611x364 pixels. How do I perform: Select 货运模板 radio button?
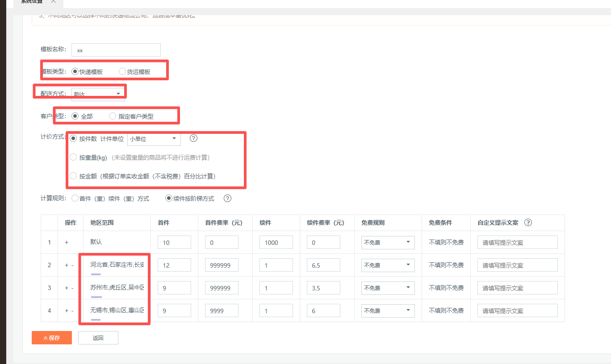point(122,71)
